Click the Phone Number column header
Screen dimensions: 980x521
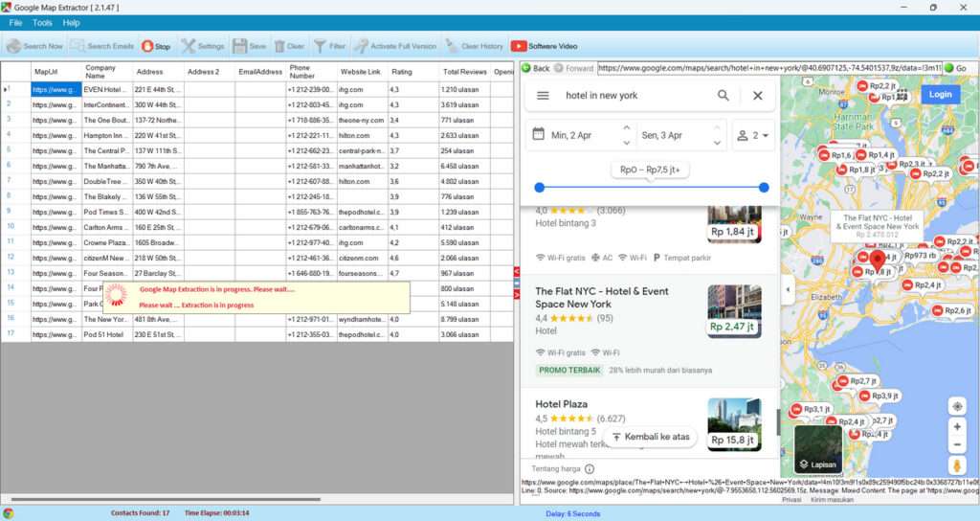(x=311, y=71)
